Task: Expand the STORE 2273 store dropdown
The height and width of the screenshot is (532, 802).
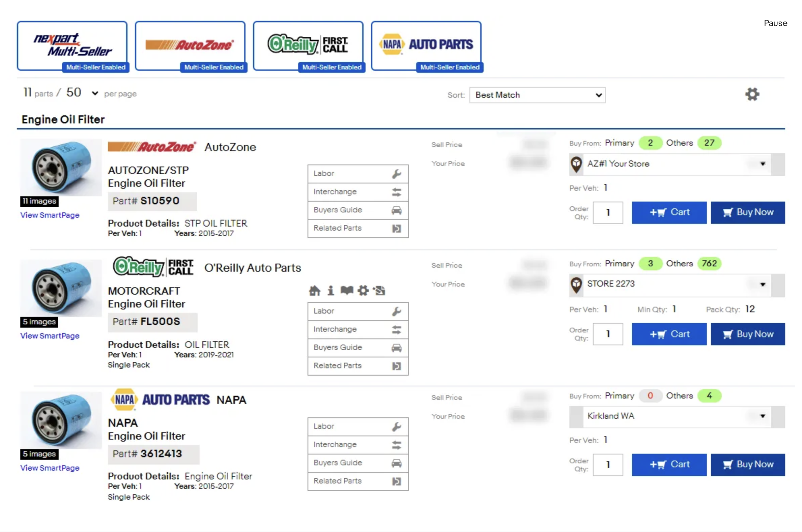Action: tap(677, 285)
